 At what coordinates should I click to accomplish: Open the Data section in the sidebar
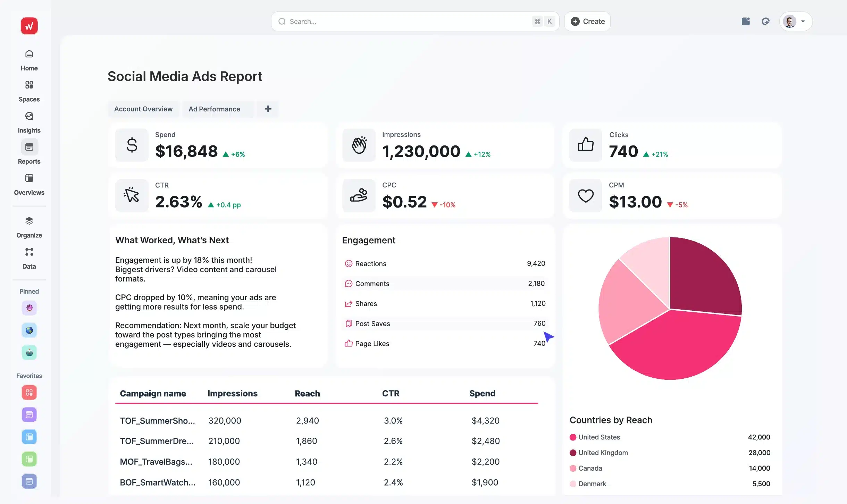click(x=29, y=252)
